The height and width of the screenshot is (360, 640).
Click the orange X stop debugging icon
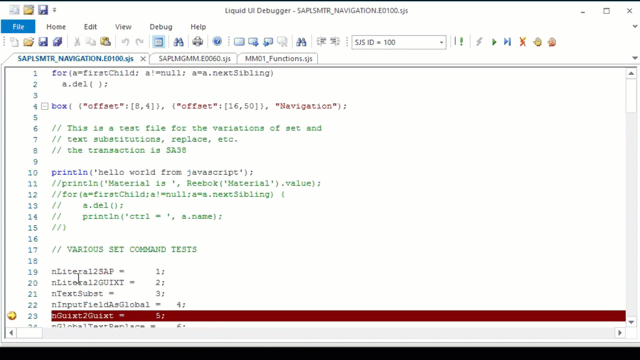tap(522, 42)
